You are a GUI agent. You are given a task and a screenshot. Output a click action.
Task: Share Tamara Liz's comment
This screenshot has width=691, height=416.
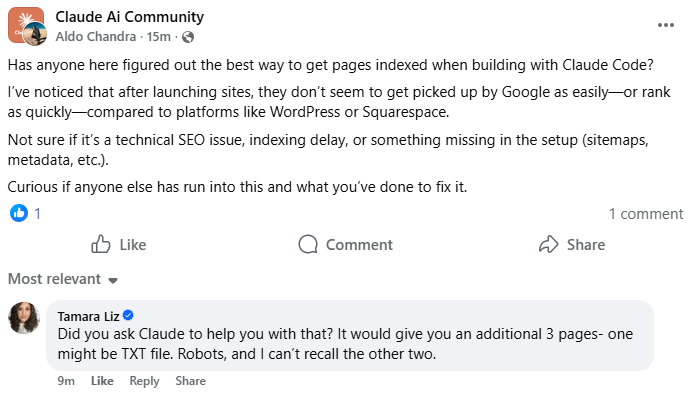[x=190, y=381]
